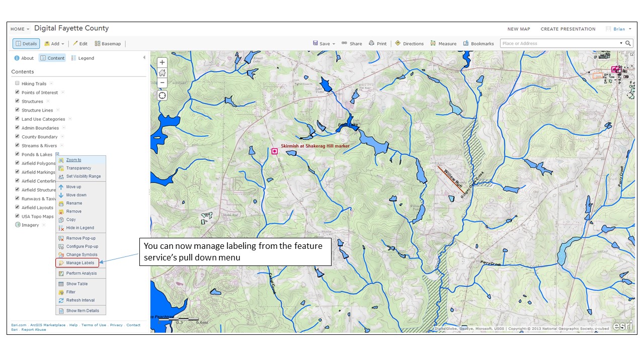Screen dimensions: 644x362
Task: Open the Measure tool
Action: (443, 44)
